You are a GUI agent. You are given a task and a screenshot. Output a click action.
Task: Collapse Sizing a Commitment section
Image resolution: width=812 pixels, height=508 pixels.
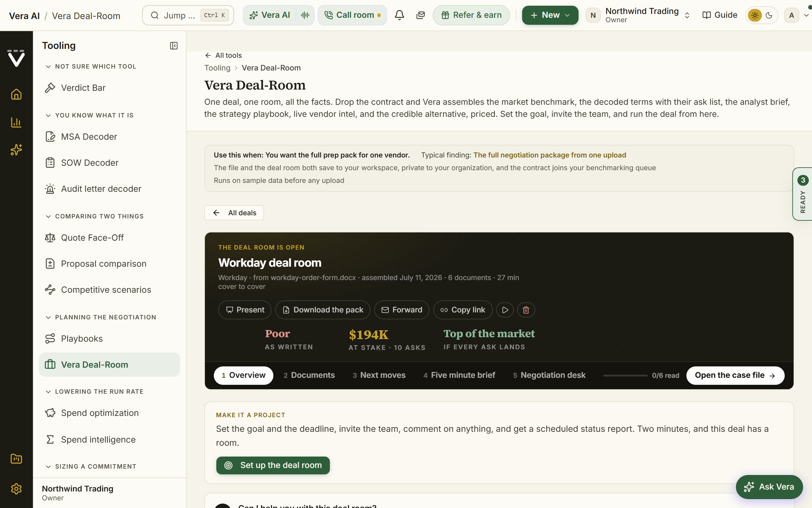[91, 467]
